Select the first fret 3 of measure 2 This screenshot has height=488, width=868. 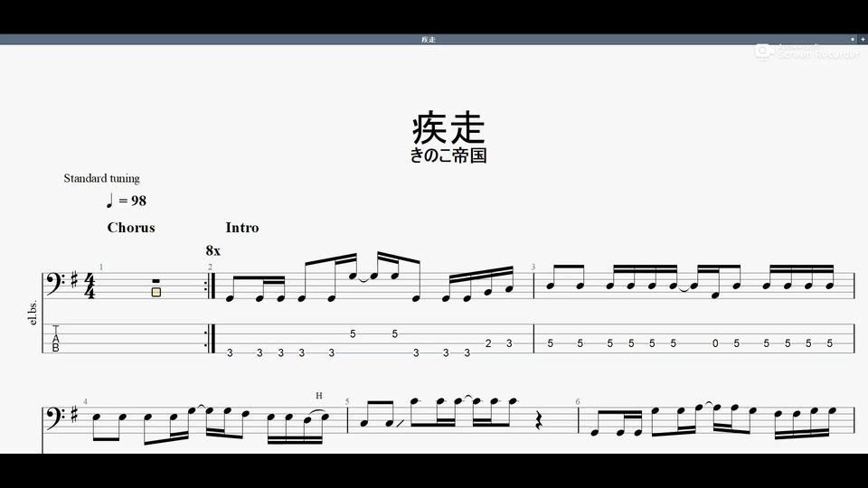coord(230,353)
